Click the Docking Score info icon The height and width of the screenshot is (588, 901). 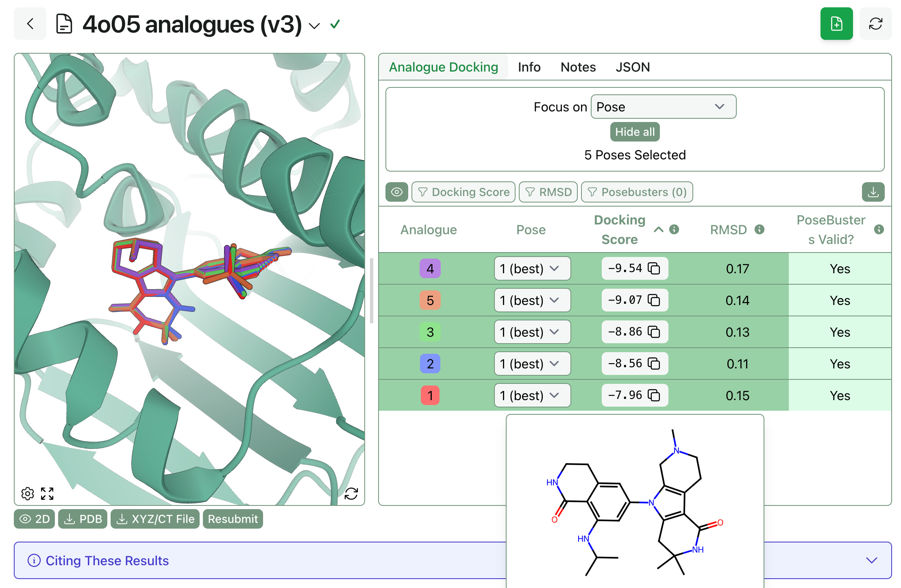point(674,230)
